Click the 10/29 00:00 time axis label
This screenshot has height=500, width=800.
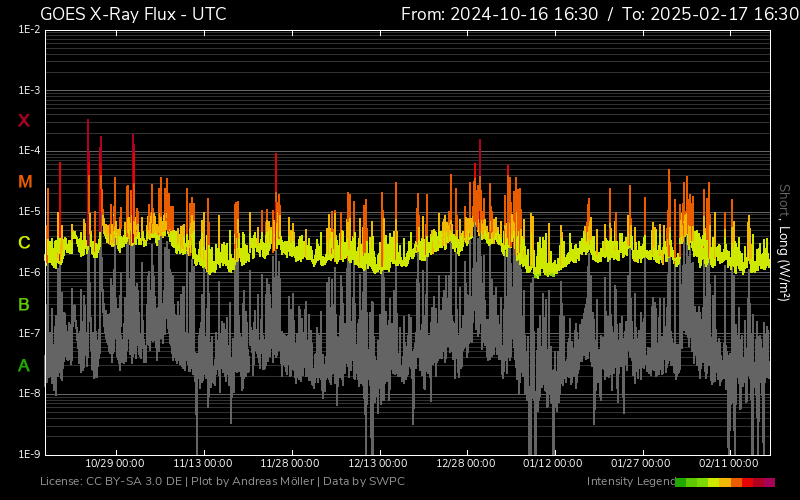coord(115,464)
